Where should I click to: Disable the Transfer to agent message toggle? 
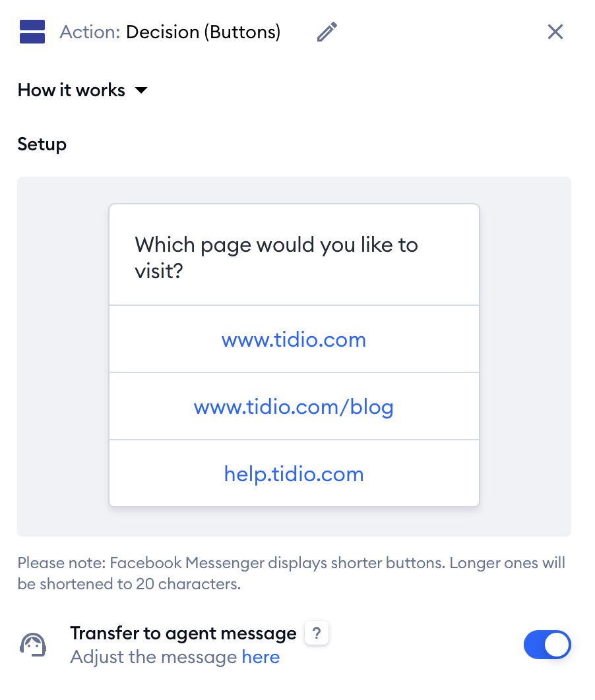tap(547, 645)
